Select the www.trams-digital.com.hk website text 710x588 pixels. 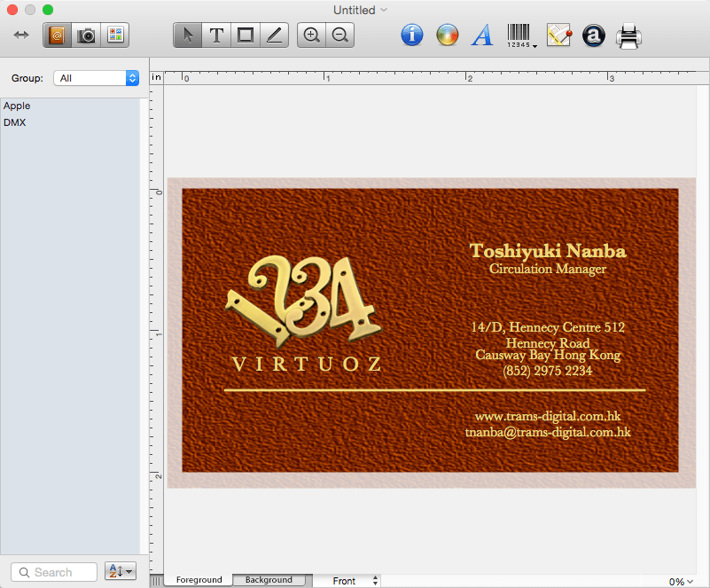pyautogui.click(x=548, y=416)
